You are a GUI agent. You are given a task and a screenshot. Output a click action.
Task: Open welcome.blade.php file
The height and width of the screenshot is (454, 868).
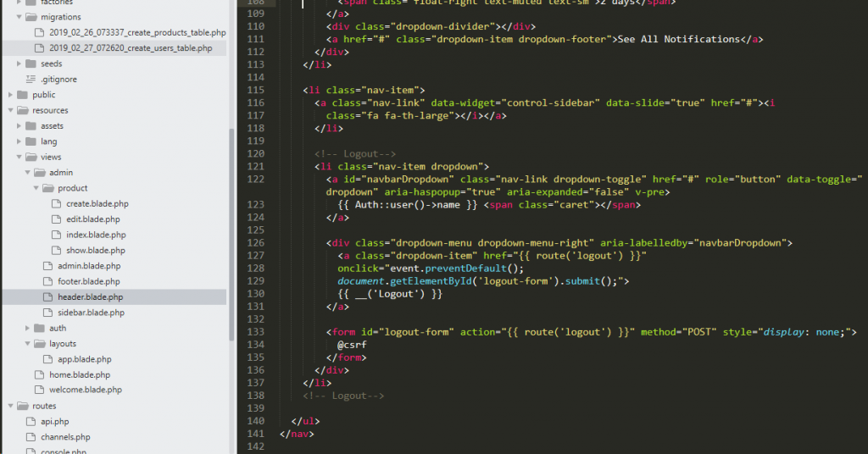[85, 390]
